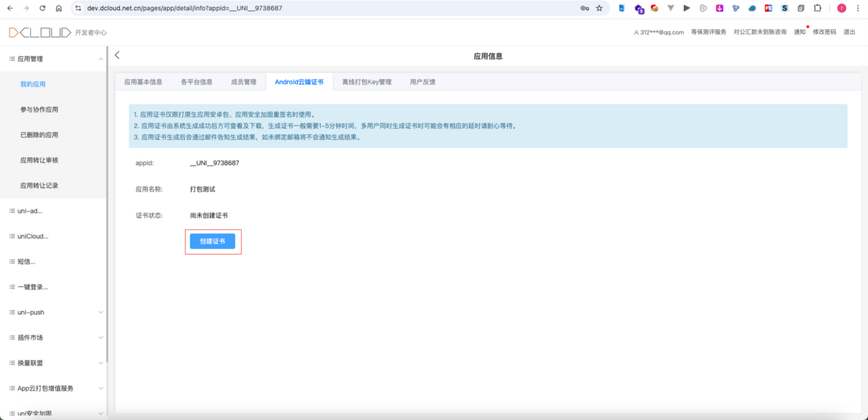This screenshot has width=868, height=420.
Task: Click the 尚未创建证书 status text
Action: click(x=209, y=215)
